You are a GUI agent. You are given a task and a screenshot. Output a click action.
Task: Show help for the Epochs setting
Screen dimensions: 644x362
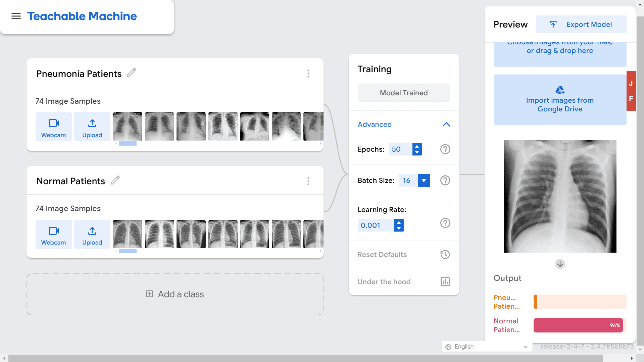coord(445,149)
